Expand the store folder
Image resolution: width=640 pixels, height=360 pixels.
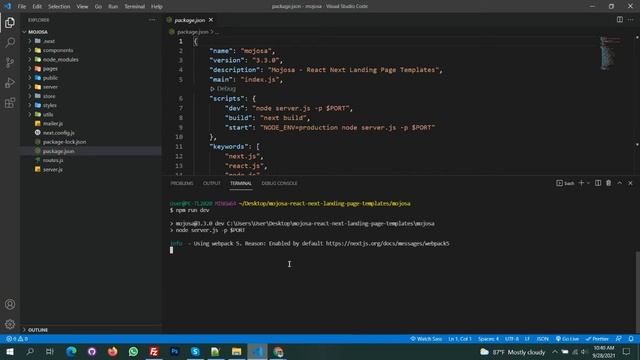click(49, 96)
